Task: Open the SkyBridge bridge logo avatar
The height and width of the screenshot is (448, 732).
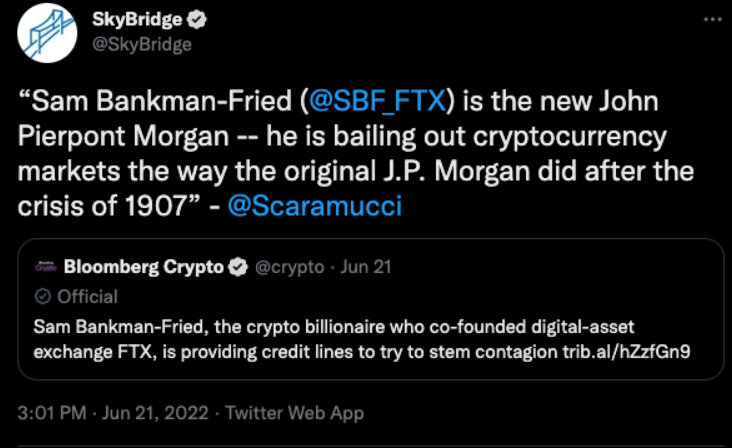Action: click(x=47, y=33)
